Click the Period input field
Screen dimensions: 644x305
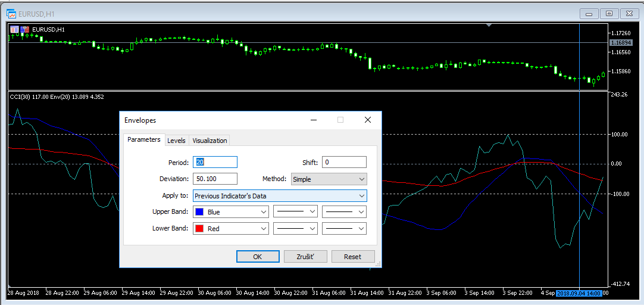215,162
